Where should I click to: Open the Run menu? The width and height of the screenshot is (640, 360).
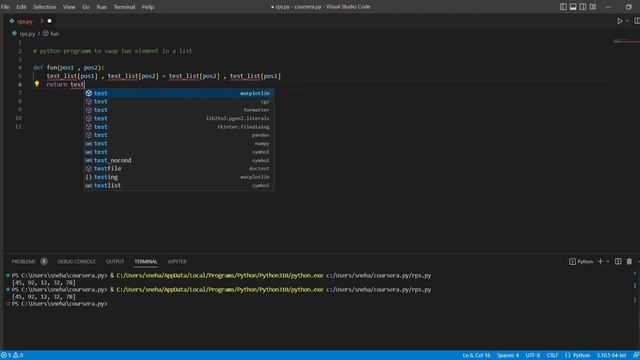tap(101, 7)
